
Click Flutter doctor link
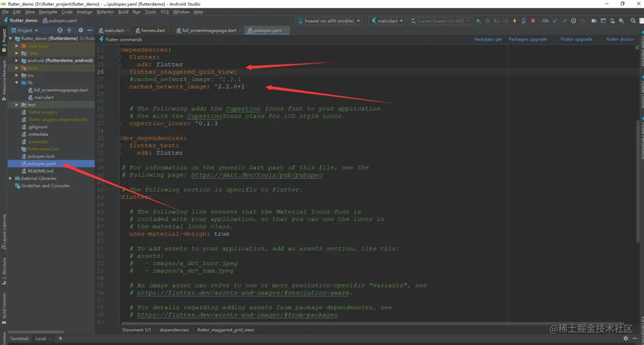point(620,39)
